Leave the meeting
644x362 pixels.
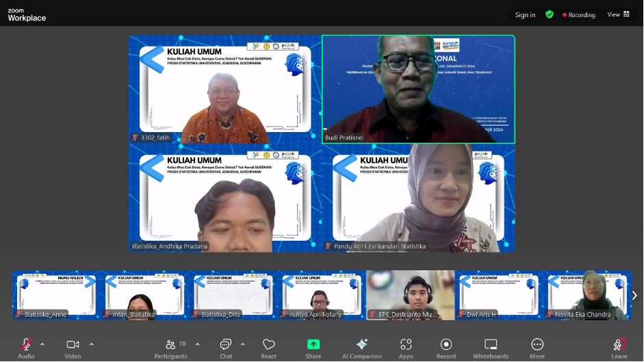pyautogui.click(x=619, y=348)
